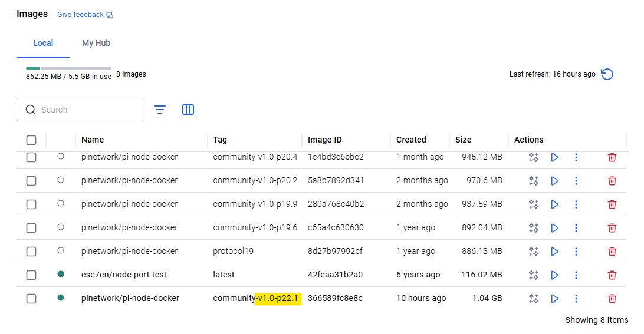Run the protocol19 image
This screenshot has width=644, height=334.
coord(554,252)
